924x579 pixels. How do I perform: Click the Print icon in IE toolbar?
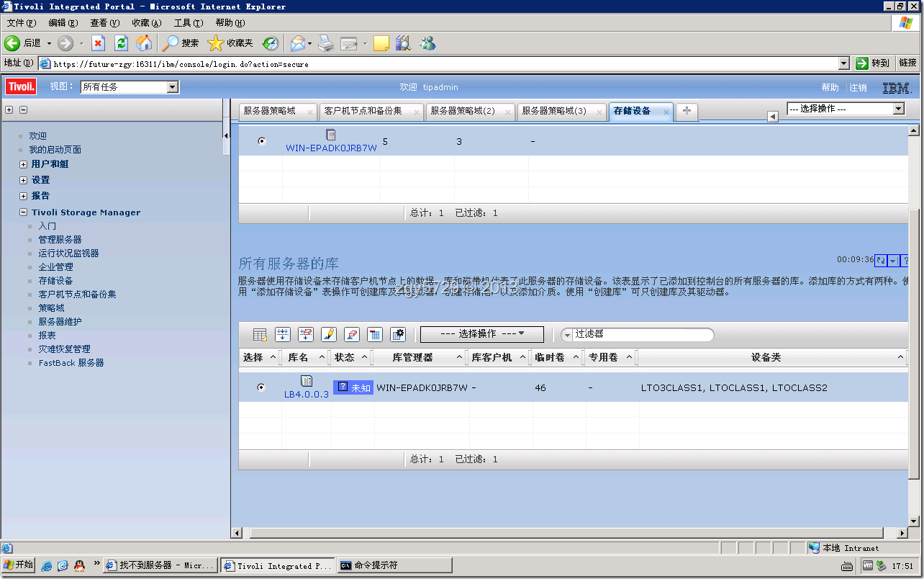click(326, 43)
